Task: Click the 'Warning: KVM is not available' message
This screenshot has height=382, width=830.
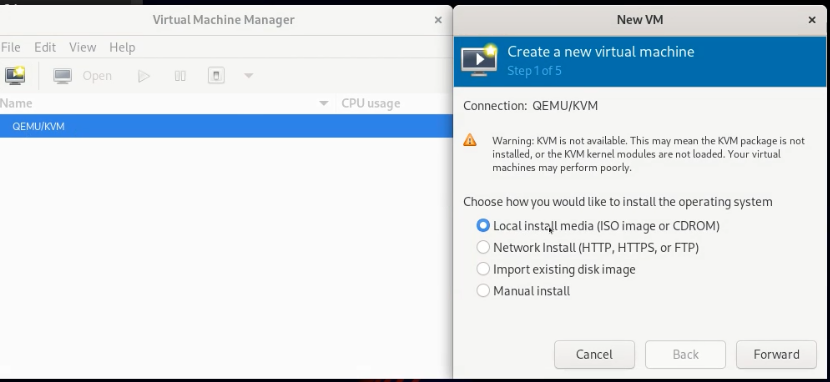Action: 648,154
